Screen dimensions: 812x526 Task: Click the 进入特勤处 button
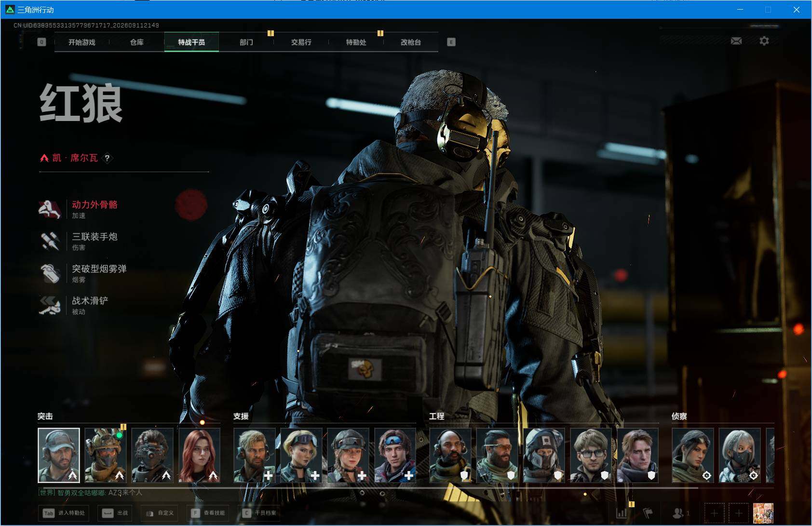[x=64, y=513]
